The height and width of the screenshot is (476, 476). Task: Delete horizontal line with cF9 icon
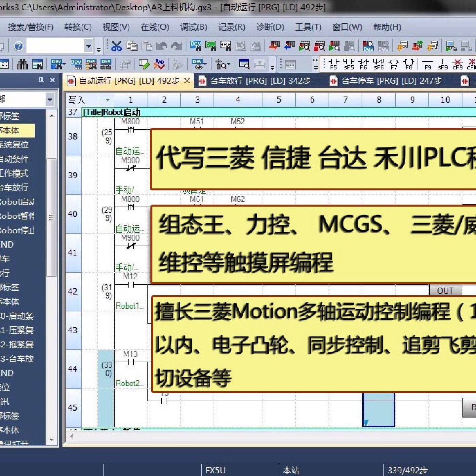(457, 64)
